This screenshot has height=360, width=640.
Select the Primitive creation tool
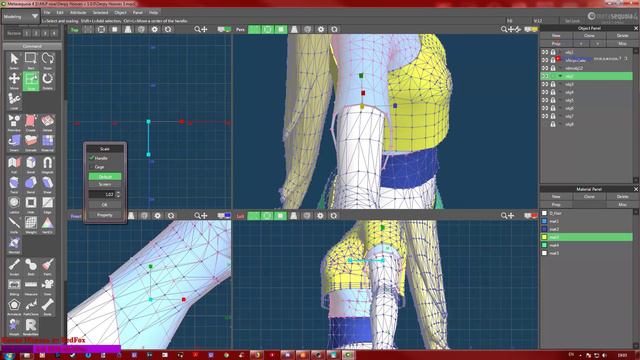[x=14, y=122]
